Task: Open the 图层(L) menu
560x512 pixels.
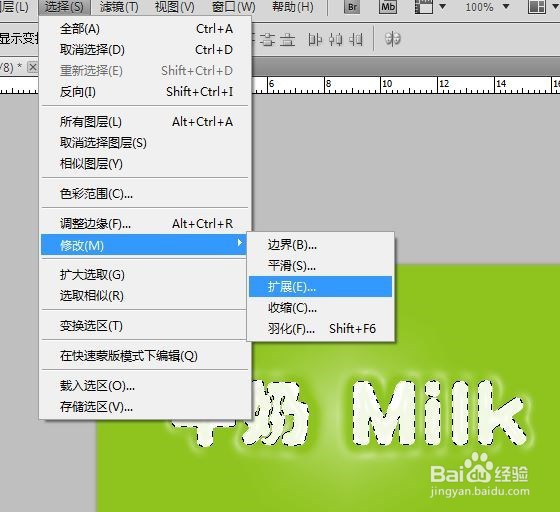Action: pyautogui.click(x=14, y=7)
